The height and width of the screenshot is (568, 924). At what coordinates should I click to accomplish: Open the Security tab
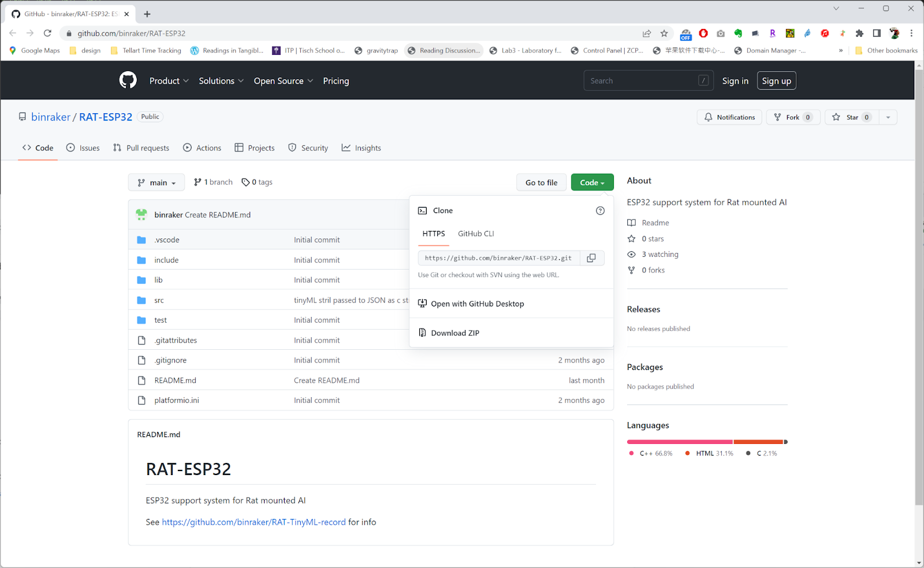click(308, 148)
